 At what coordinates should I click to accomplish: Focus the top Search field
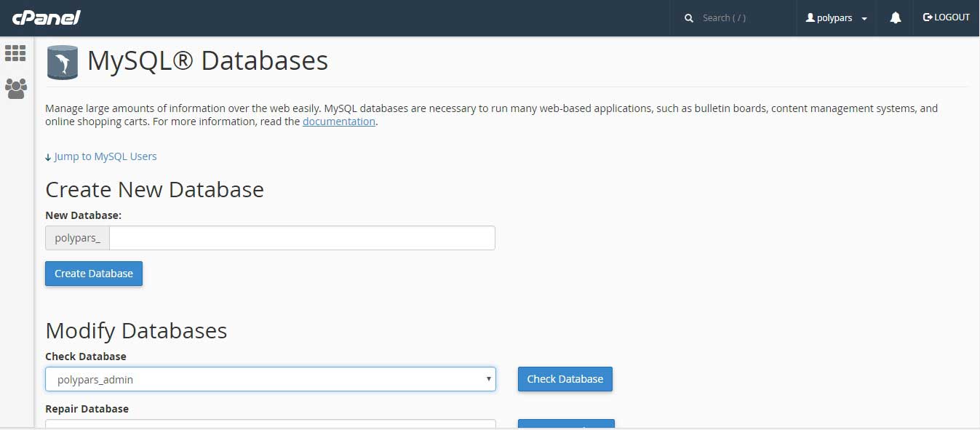[x=744, y=18]
